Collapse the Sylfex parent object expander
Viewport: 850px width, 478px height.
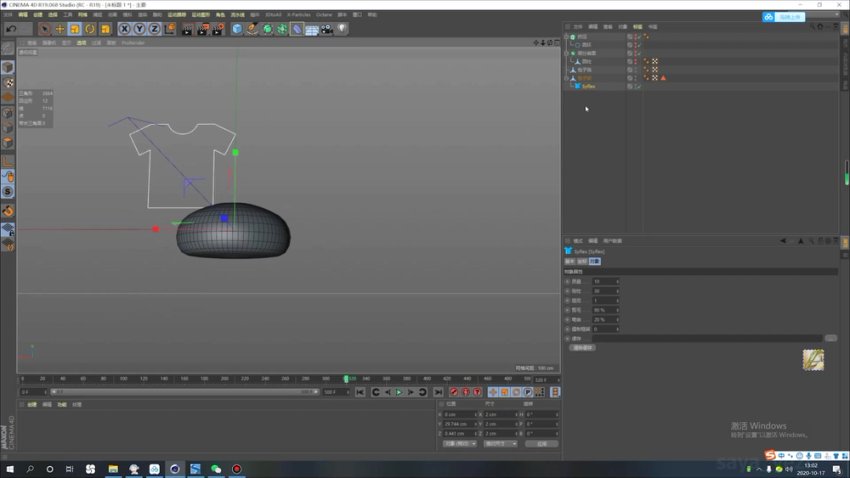click(567, 78)
